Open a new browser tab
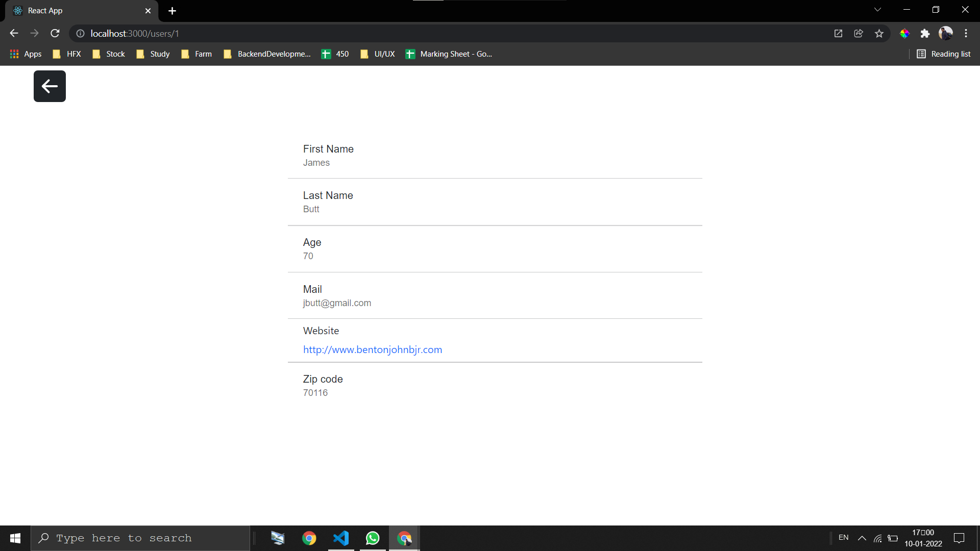This screenshot has width=980, height=551. 172,11
